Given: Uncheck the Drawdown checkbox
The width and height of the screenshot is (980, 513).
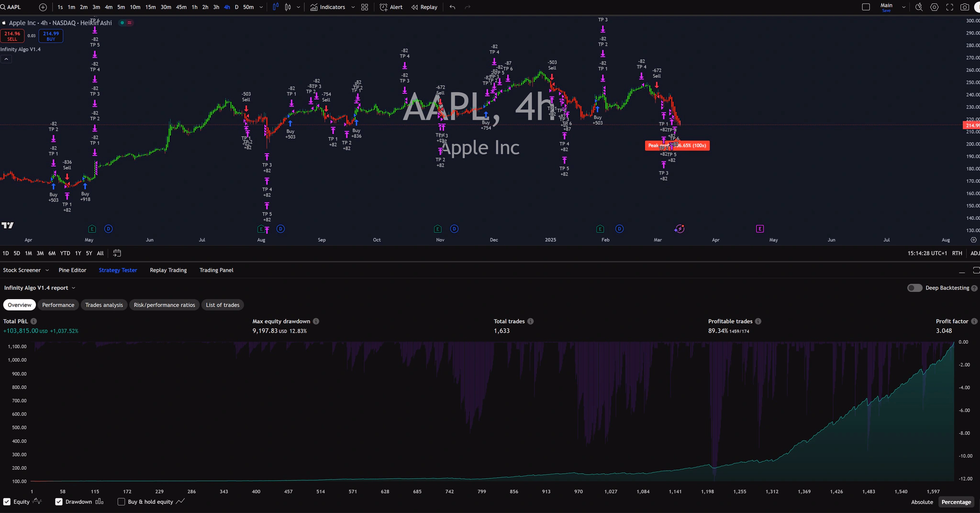Looking at the screenshot, I should tap(59, 502).
